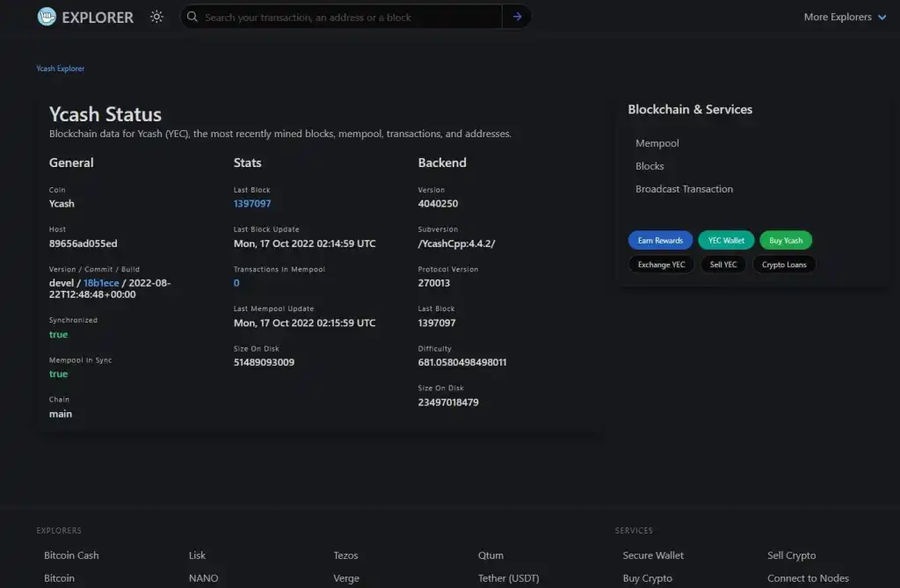This screenshot has height=588, width=900.
Task: Click the green Buy Ycash button
Action: point(786,241)
